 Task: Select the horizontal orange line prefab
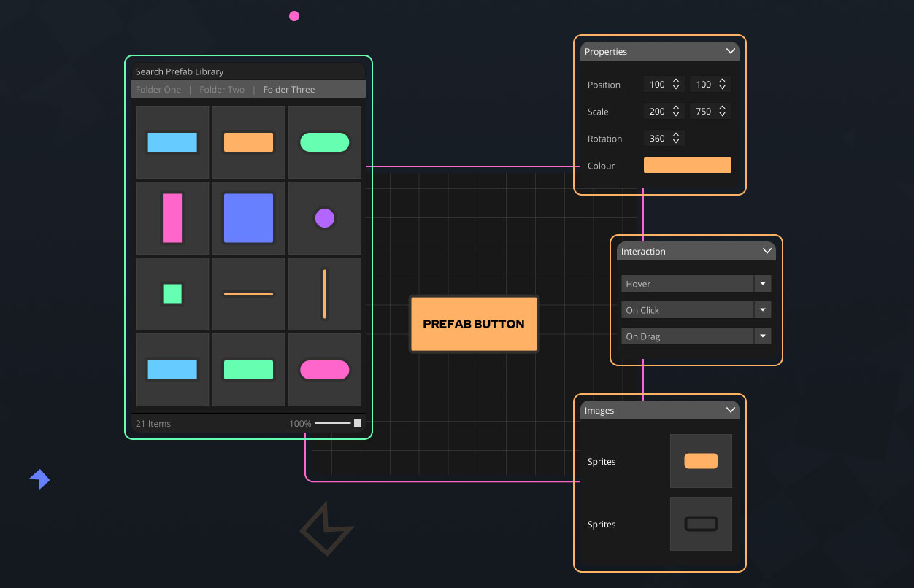pyautogui.click(x=248, y=294)
